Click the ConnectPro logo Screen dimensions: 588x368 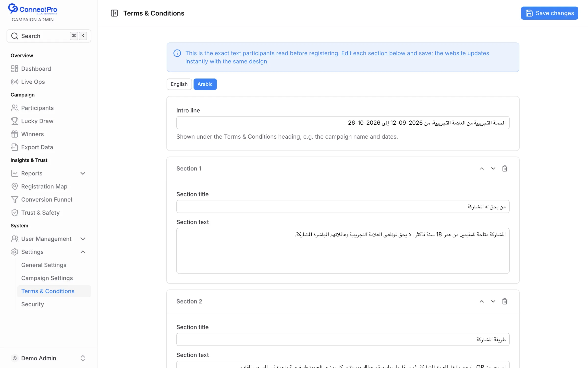pos(33,9)
